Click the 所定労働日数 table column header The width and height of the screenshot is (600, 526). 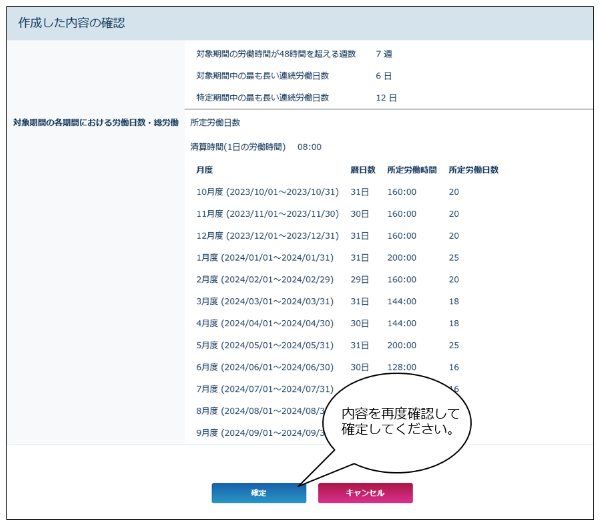pos(473,170)
